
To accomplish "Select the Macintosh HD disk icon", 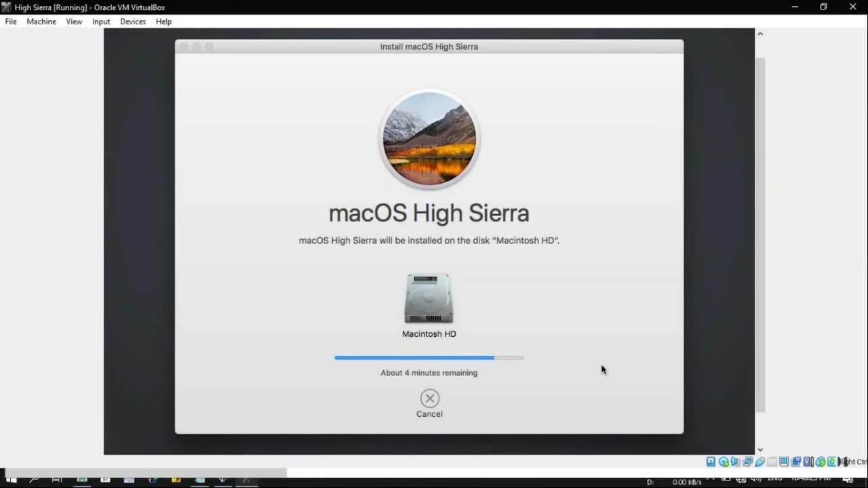I will click(x=429, y=298).
